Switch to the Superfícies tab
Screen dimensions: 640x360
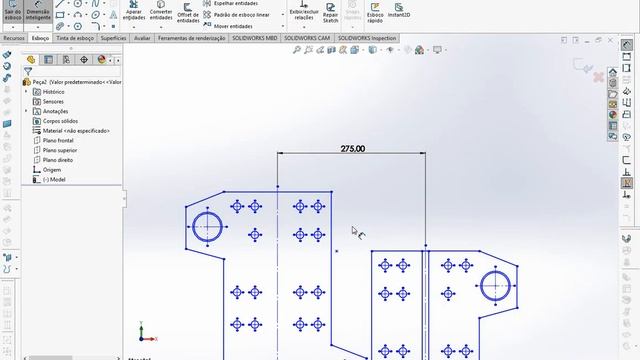(x=113, y=38)
